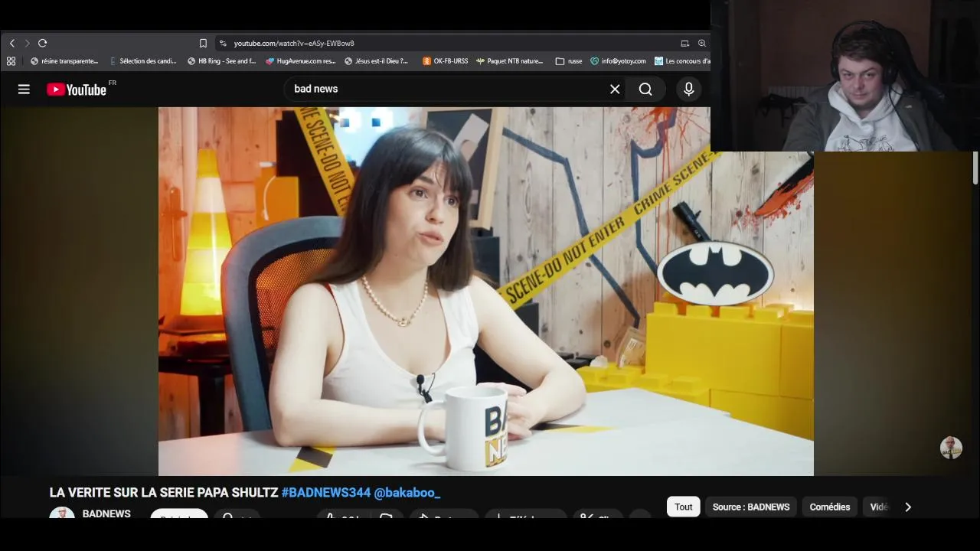This screenshot has width=980, height=551.
Task: Click the channel watermark avatar at player corner
Action: [951, 448]
